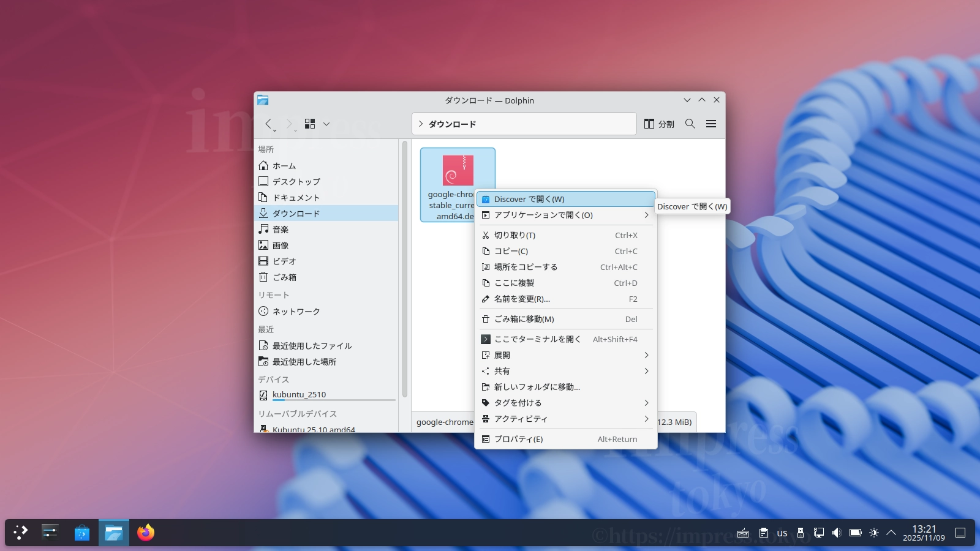Open the KDE application launcher
The width and height of the screenshot is (980, 551).
pyautogui.click(x=21, y=533)
